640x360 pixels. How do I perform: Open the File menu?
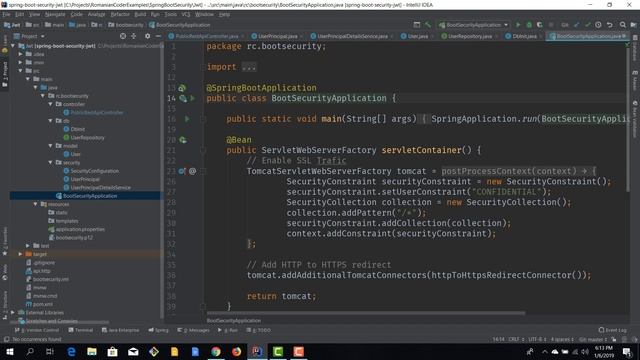(7, 14)
